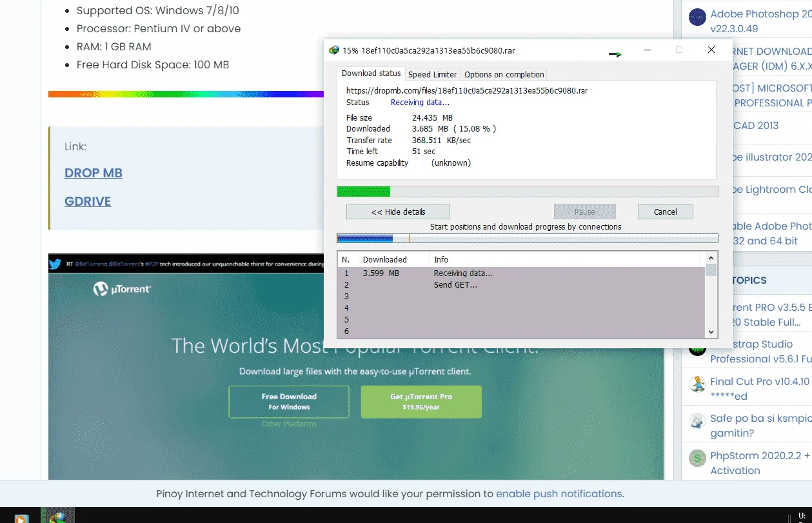This screenshot has height=523, width=812.
Task: Click the Hide details button
Action: tap(398, 212)
